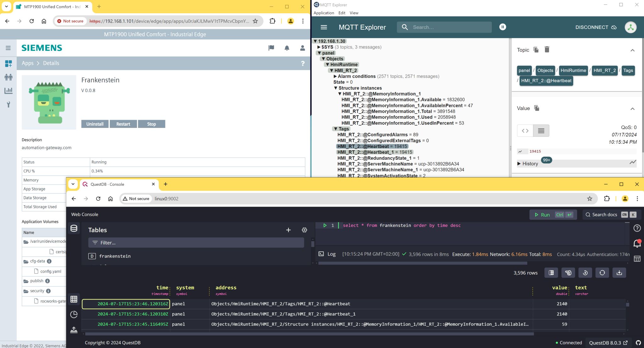Pause updates in MQTT Explorer
The height and width of the screenshot is (348, 644).
click(502, 27)
